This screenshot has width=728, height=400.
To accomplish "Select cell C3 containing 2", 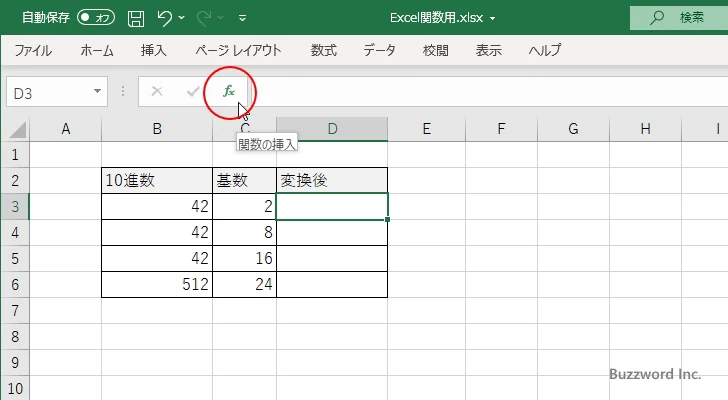I will 244,206.
